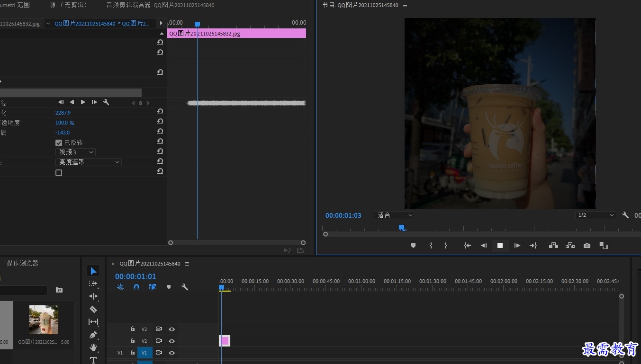Add or remove mask path keyframe

tap(140, 103)
